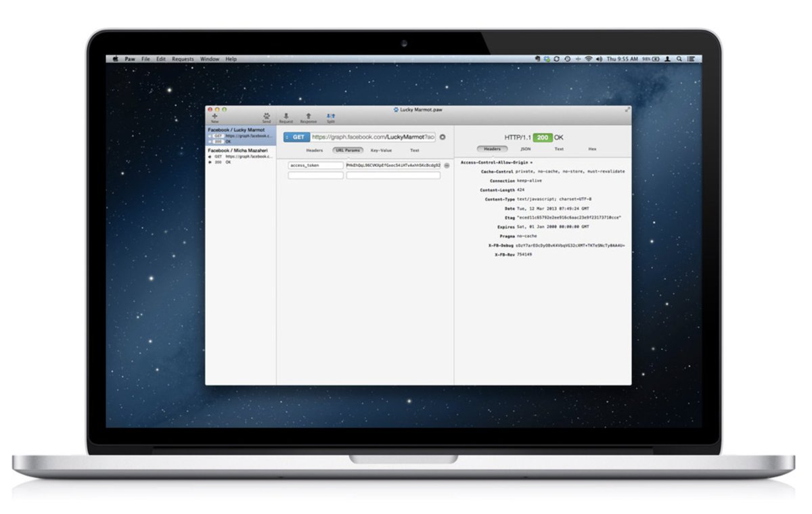Open the Requests menu

(x=183, y=59)
